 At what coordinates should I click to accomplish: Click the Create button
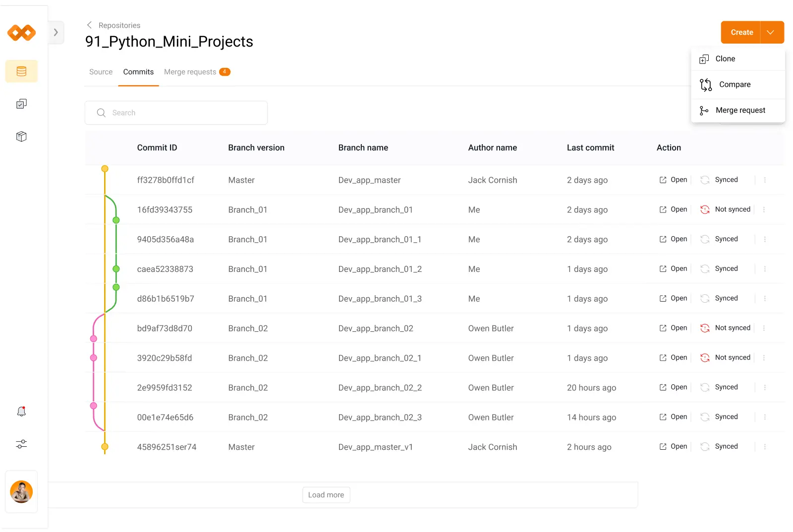[741, 32]
